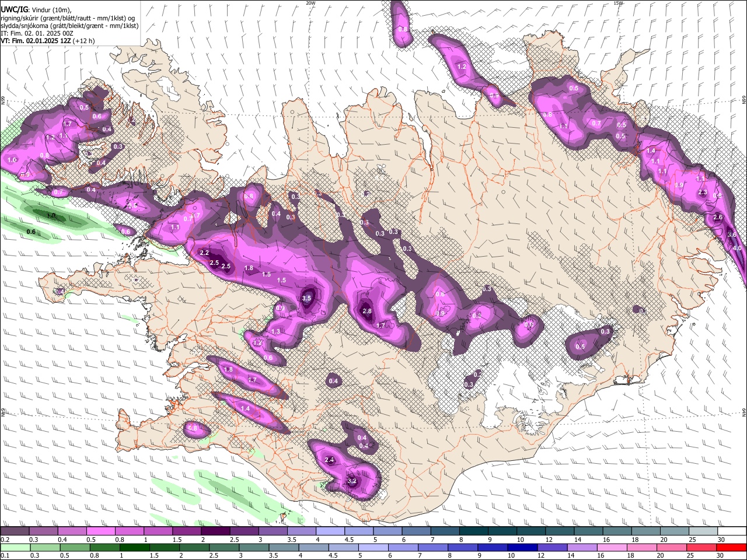Click the grey-blue 3.5–4 swatch, lower scale

[283, 547]
